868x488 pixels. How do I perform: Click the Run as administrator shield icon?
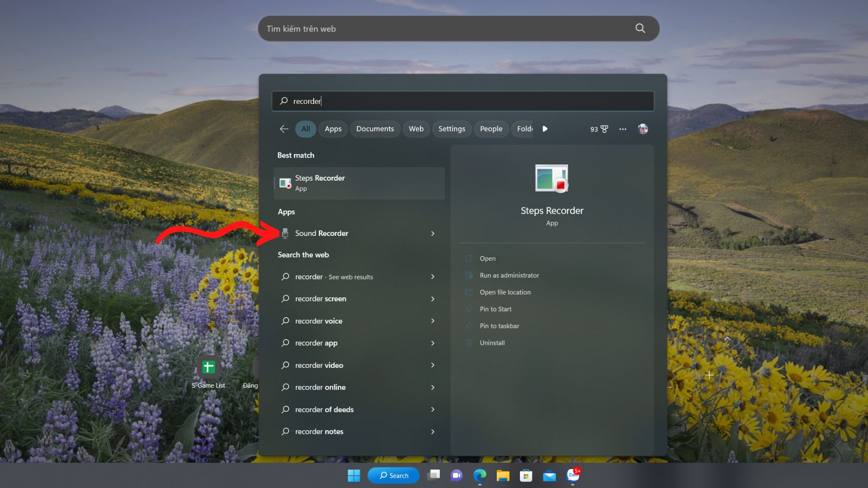[469, 275]
